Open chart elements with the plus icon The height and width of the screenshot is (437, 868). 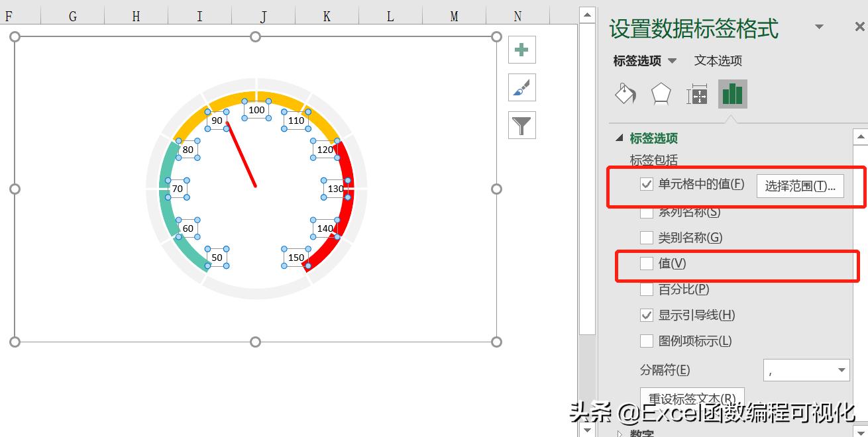click(521, 49)
